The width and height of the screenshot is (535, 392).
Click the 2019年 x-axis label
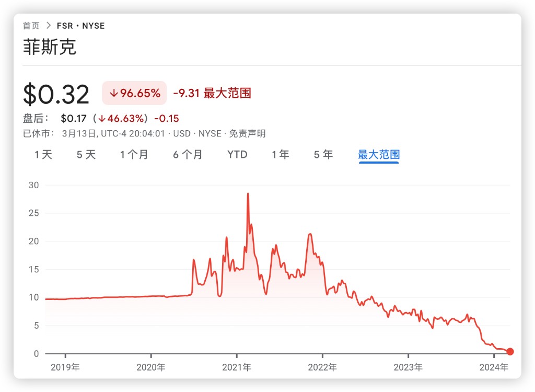[x=65, y=367]
